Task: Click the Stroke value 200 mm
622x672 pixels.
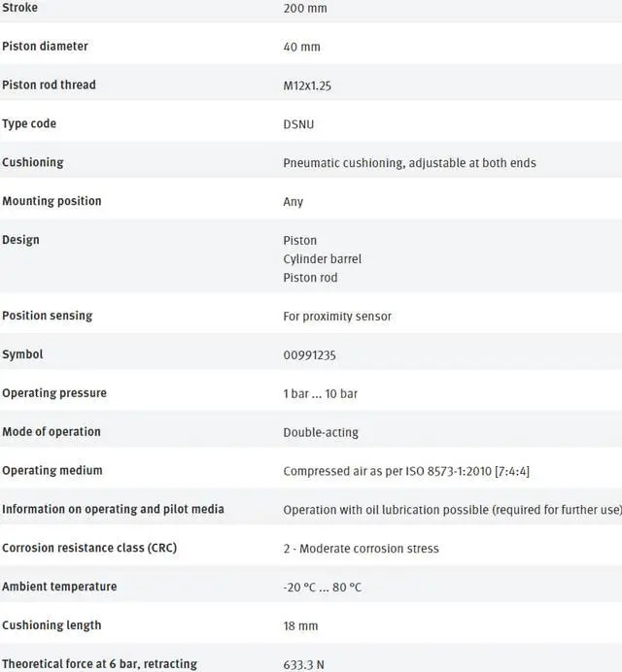Action: [305, 8]
